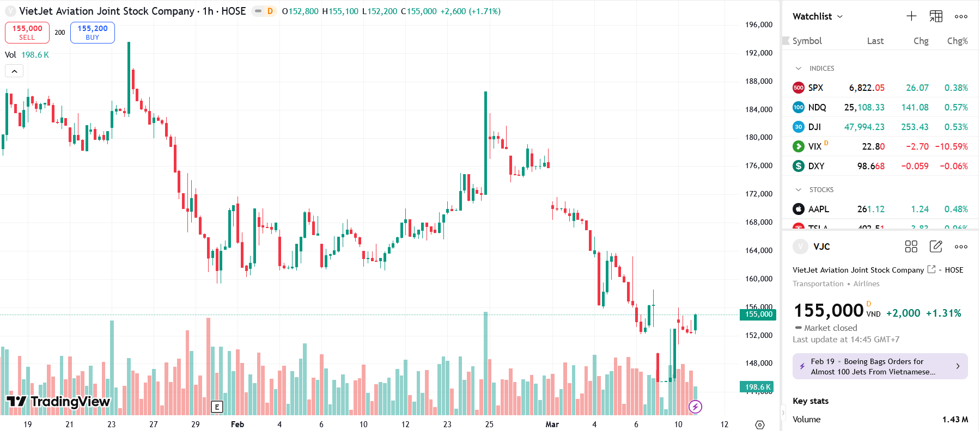
Task: Click the earnings E marker on chart
Action: [217, 407]
